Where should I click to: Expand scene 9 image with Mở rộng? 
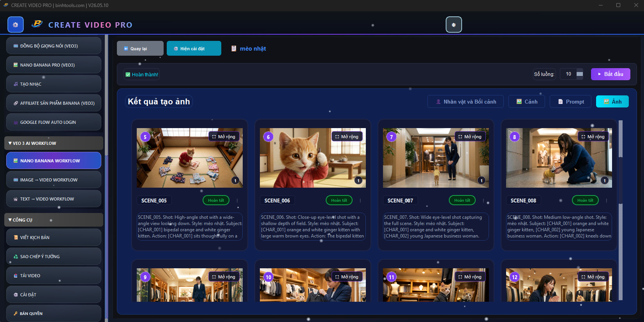coord(224,277)
